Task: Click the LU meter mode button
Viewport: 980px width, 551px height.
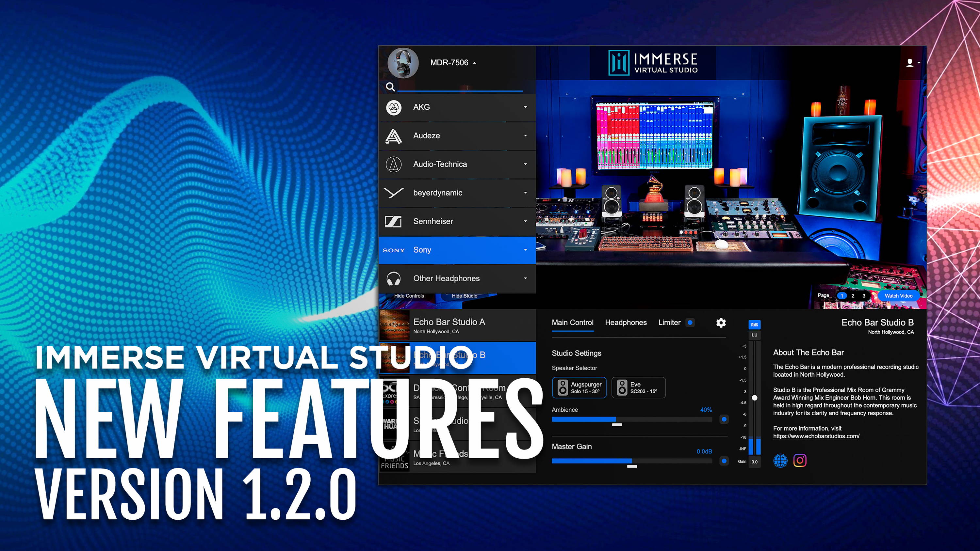Action: (754, 335)
